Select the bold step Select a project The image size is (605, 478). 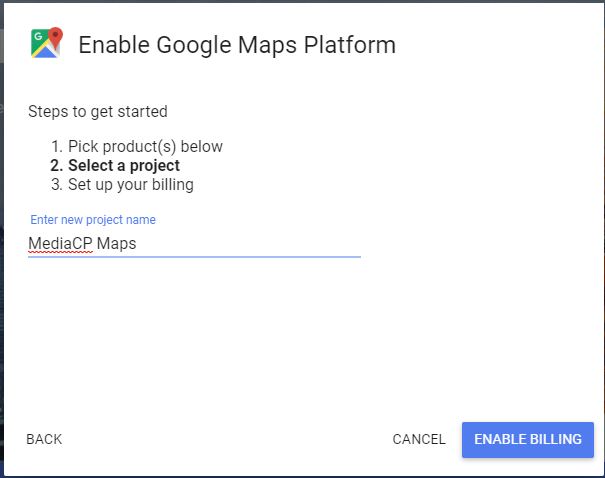115,166
